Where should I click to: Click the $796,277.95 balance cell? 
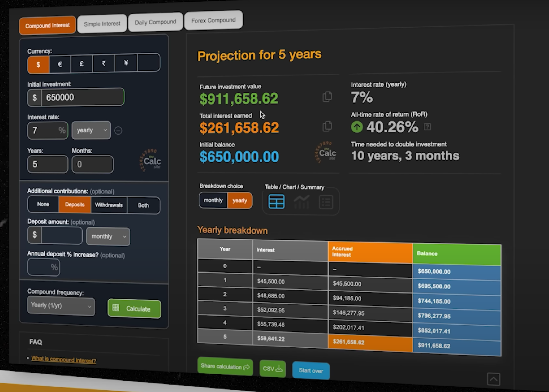457,316
